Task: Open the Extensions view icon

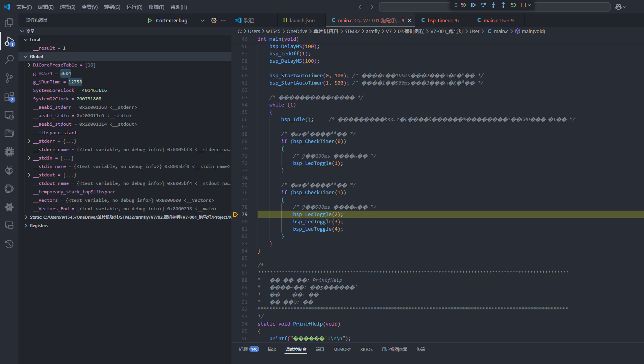Action: tap(9, 96)
